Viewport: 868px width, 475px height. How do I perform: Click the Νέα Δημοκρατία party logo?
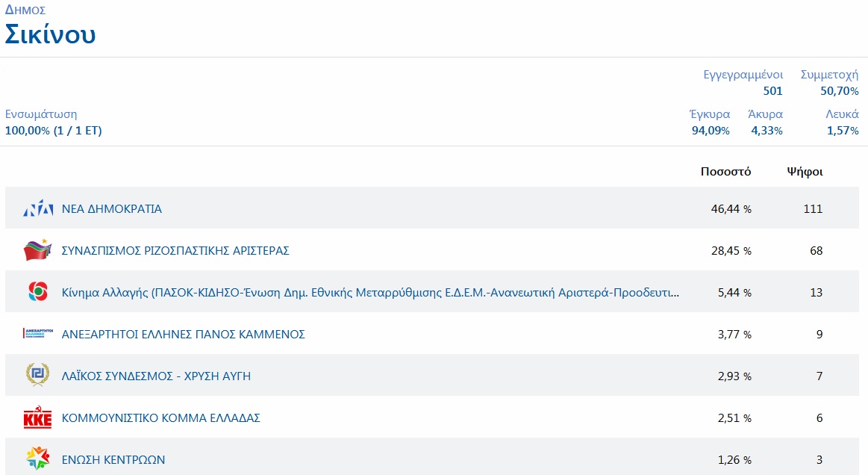tap(38, 209)
